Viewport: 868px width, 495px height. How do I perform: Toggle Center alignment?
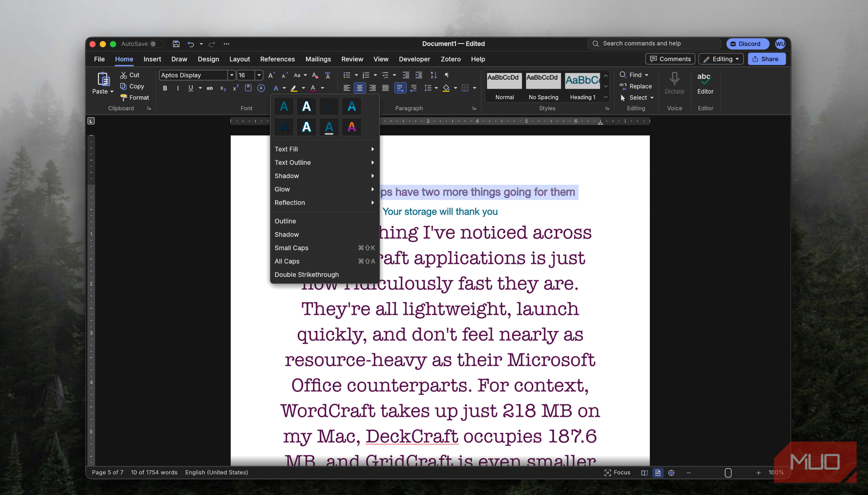pyautogui.click(x=360, y=88)
